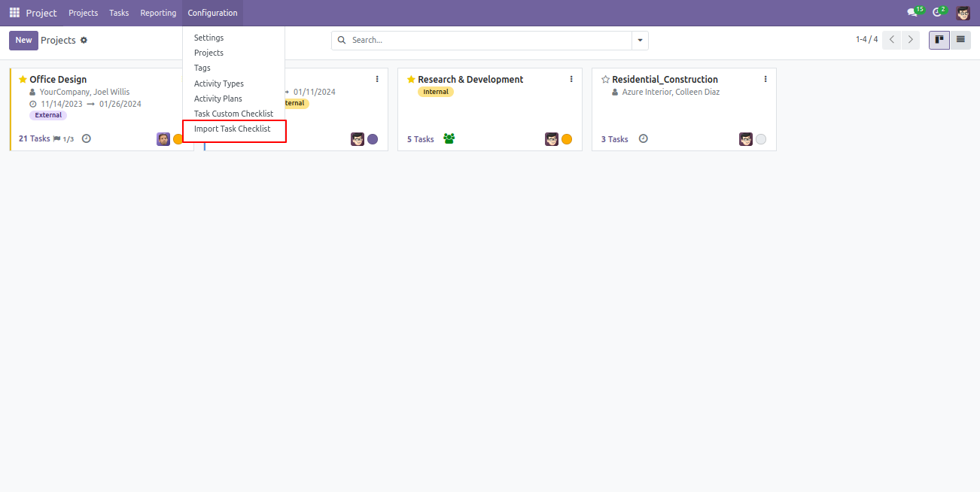Open activity clock on Residential_Construction card
Image resolution: width=980 pixels, height=492 pixels.
[x=644, y=138]
